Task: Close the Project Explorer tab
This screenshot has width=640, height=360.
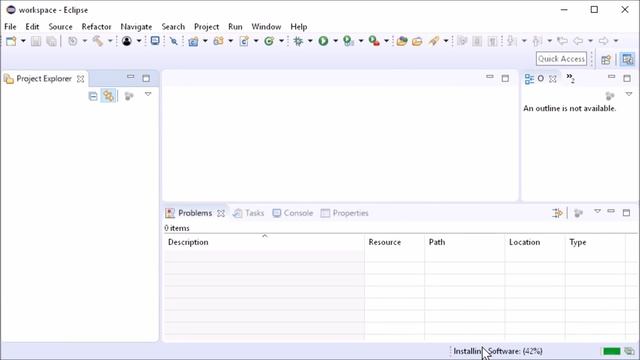Action: click(x=80, y=79)
